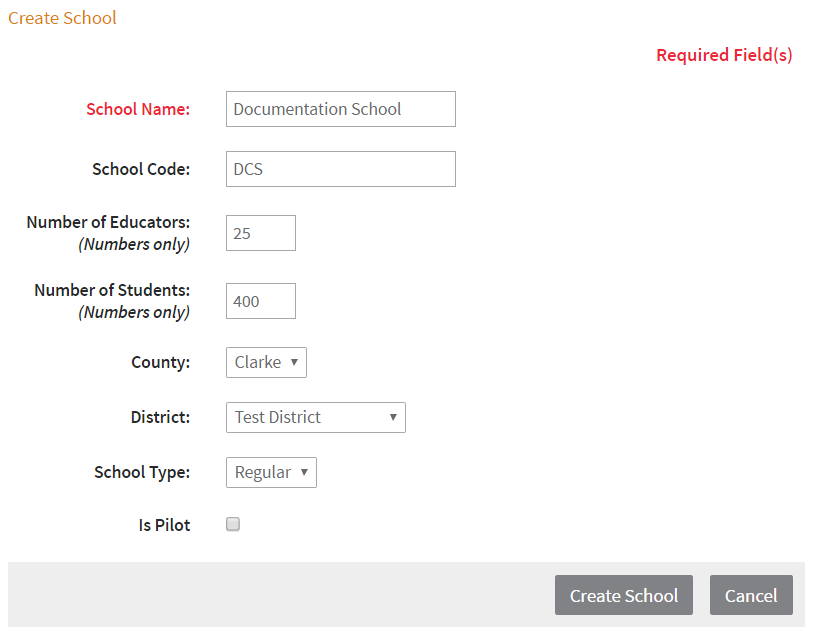Click the County label
Image resolution: width=813 pixels, height=631 pixels.
tap(160, 362)
